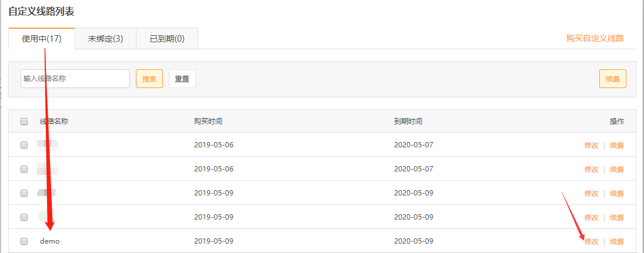
Task: Click 续费 for the demo line
Action: pyautogui.click(x=616, y=241)
